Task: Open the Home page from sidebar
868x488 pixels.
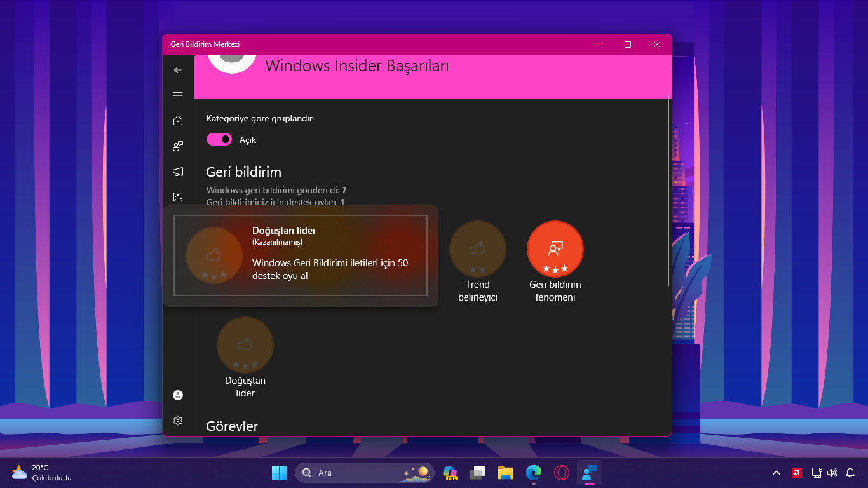Action: [x=178, y=121]
